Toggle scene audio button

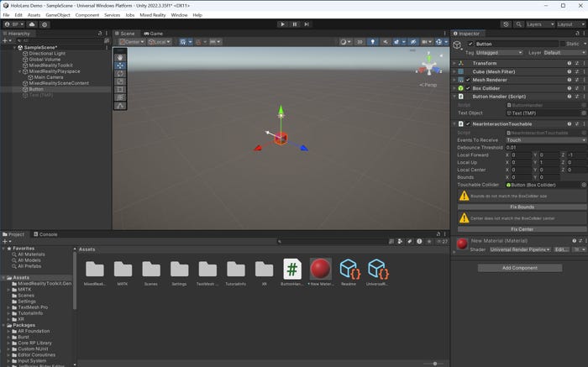385,42
